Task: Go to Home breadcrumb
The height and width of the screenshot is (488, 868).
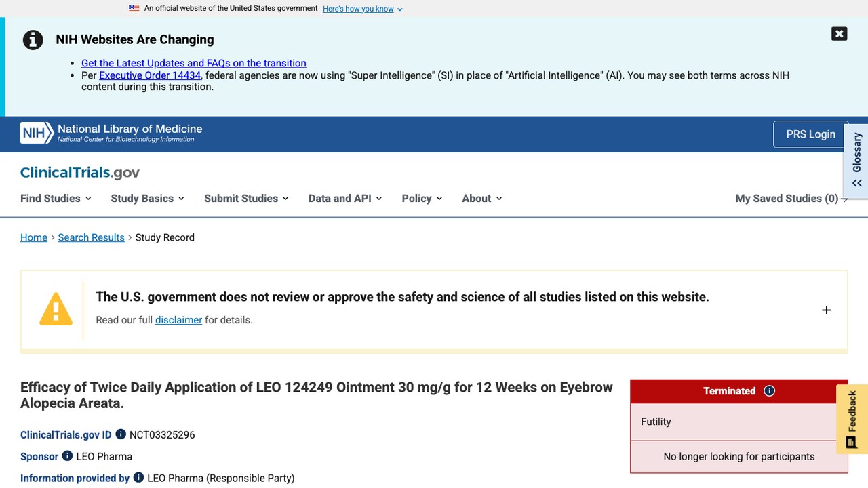Action: [34, 237]
